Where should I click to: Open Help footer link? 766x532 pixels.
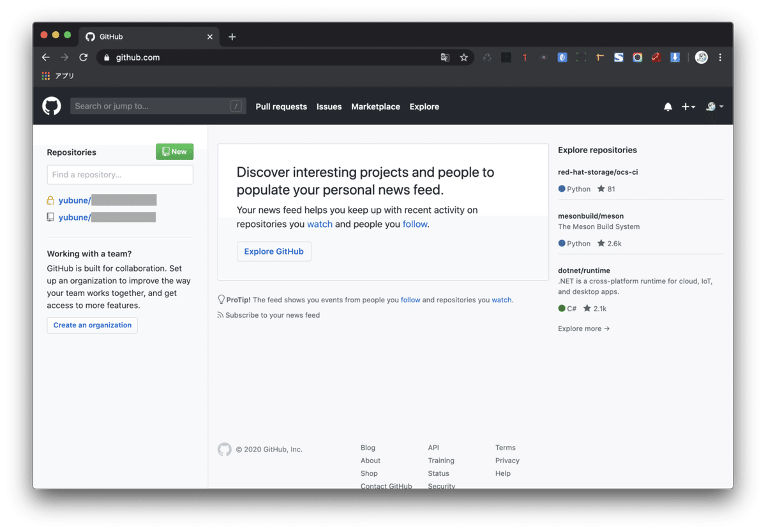click(x=503, y=473)
